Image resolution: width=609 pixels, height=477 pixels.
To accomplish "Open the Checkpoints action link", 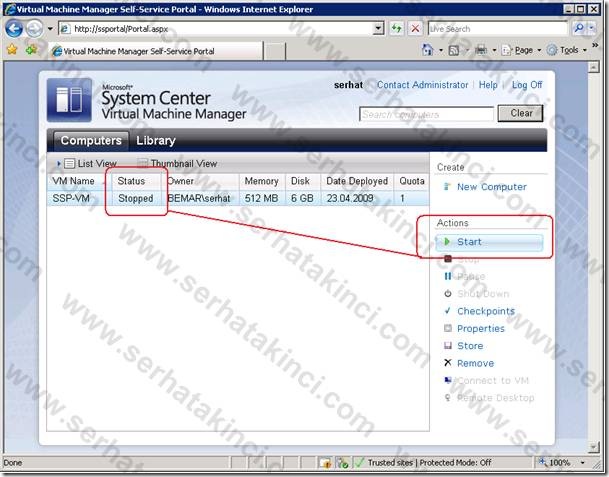I will (x=486, y=311).
